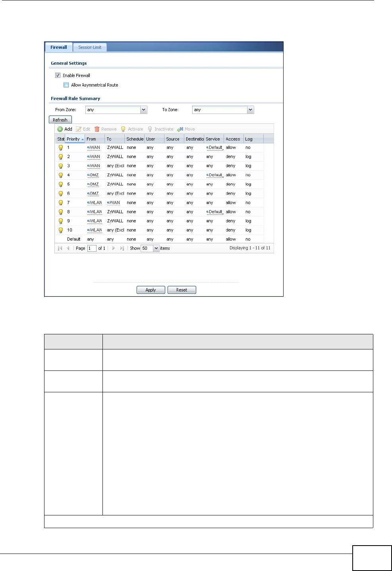
Task: Toggle status bulb of rule 3
Action: click(x=61, y=166)
